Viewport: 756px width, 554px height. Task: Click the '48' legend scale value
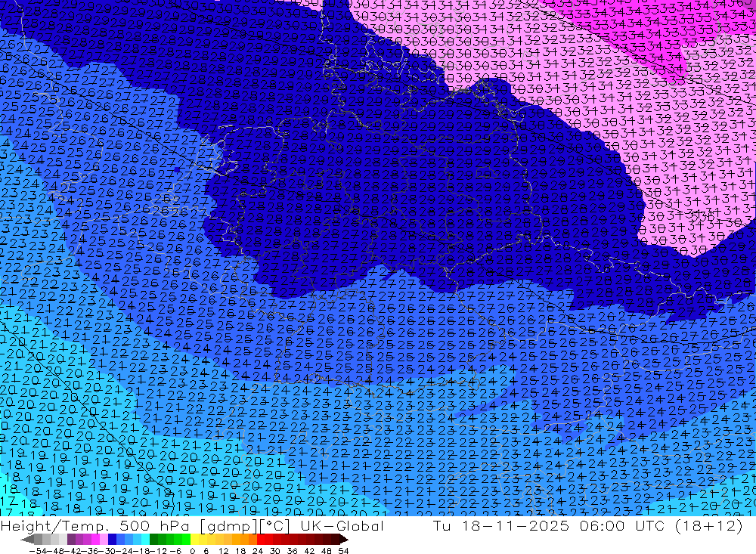(327, 551)
